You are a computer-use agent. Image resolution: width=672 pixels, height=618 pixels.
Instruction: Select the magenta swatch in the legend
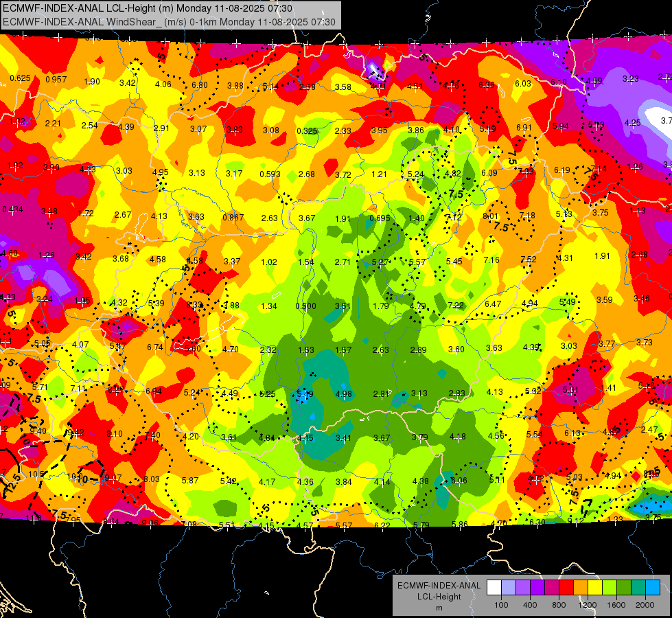552,588
